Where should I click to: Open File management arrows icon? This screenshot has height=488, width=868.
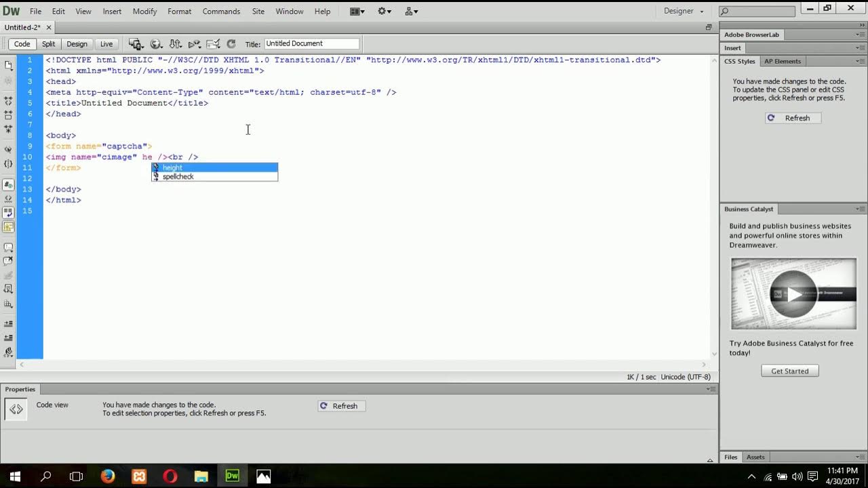(176, 44)
